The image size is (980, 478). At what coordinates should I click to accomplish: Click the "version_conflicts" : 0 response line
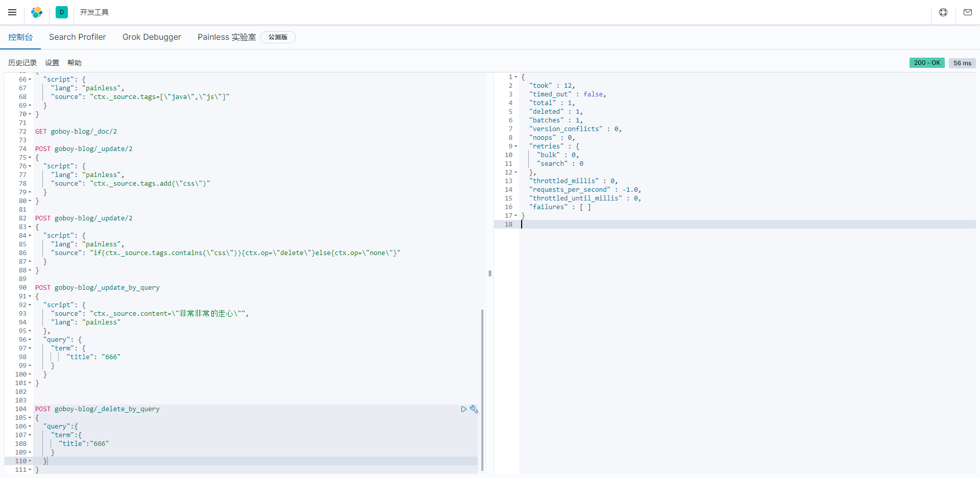pos(575,129)
